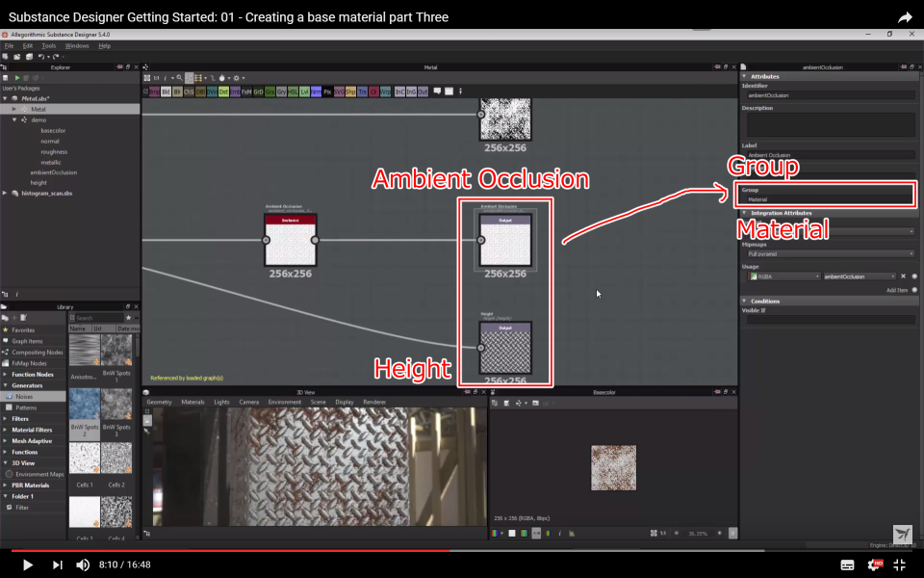Share the video with the arrow button

[905, 17]
